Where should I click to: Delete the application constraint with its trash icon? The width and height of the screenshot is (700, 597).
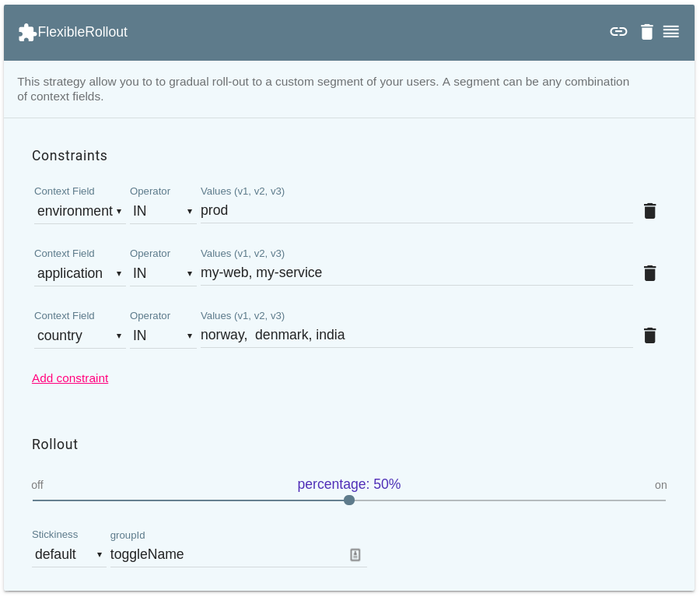coord(650,272)
